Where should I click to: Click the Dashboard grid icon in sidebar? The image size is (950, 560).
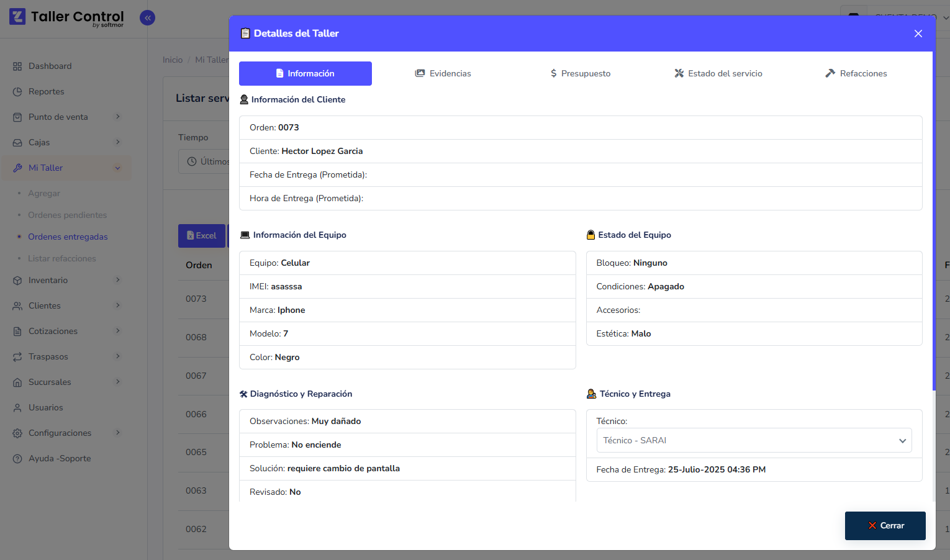[17, 66]
